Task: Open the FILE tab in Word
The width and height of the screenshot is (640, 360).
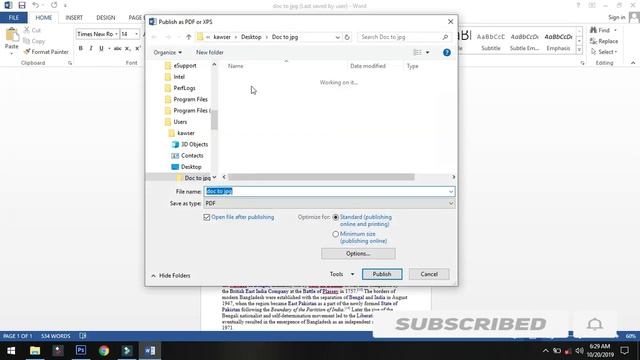Action: pyautogui.click(x=13, y=18)
